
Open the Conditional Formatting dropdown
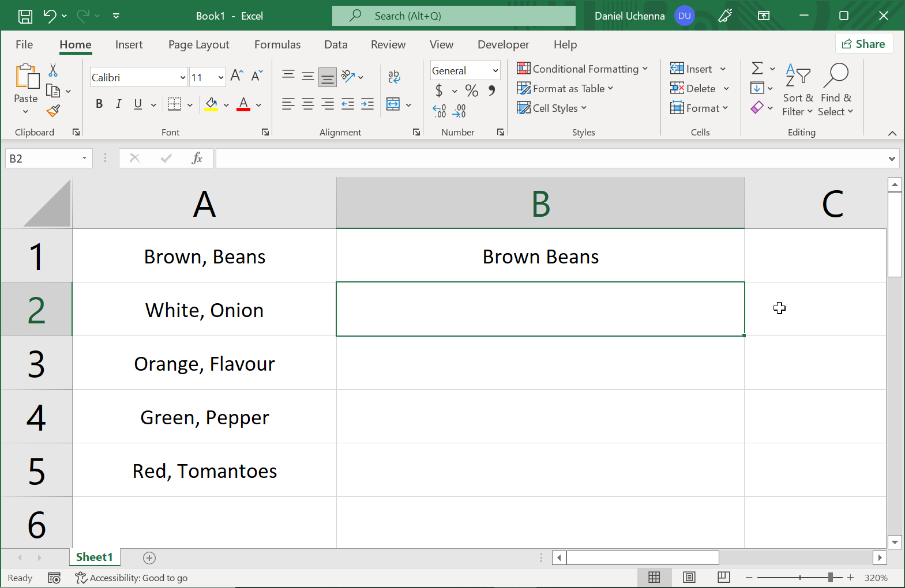pos(582,69)
